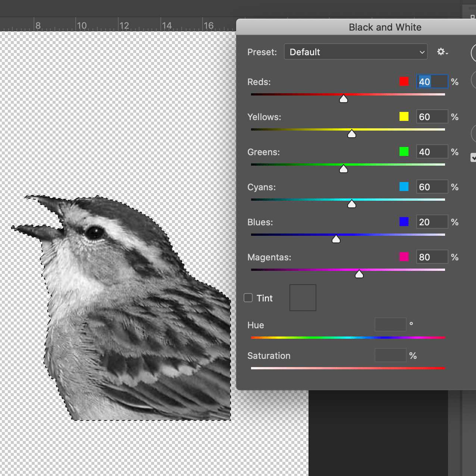476x476 pixels.
Task: Click the cyan color square beside Cyans
Action: click(x=404, y=187)
